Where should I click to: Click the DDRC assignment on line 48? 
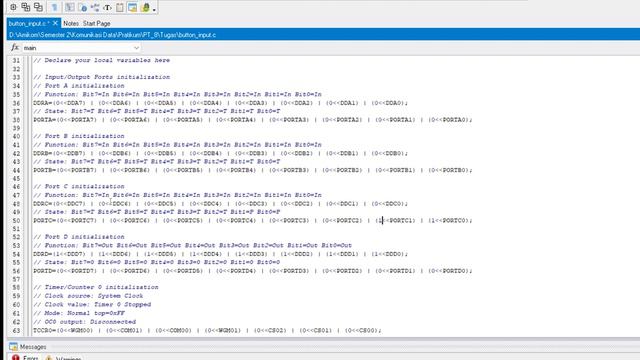point(220,204)
